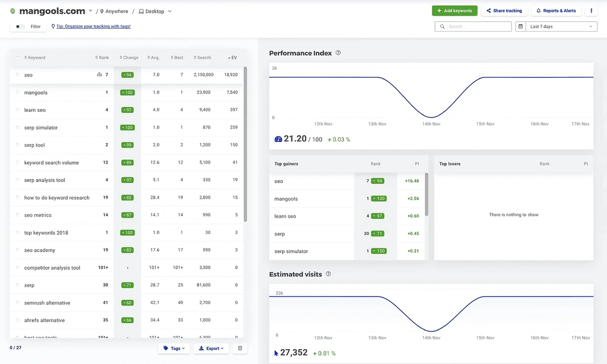Click the Top losers panel heading
The image size is (607, 364).
point(450,164)
